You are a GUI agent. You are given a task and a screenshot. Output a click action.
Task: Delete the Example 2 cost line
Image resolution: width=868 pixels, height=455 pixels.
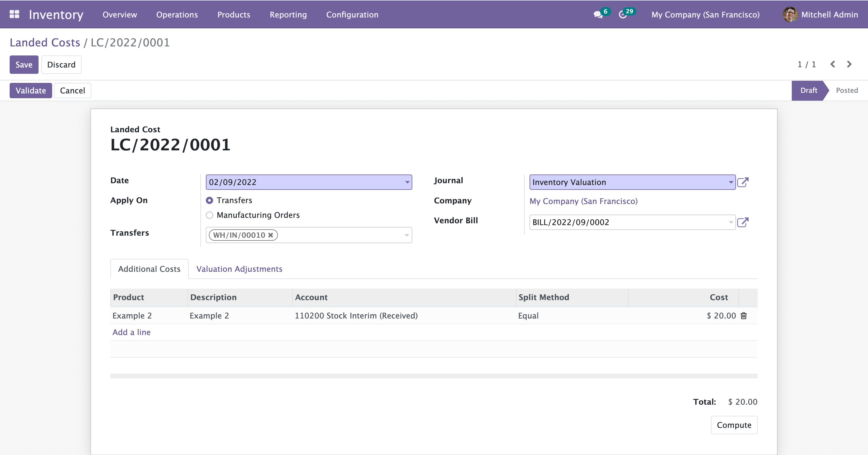(744, 315)
